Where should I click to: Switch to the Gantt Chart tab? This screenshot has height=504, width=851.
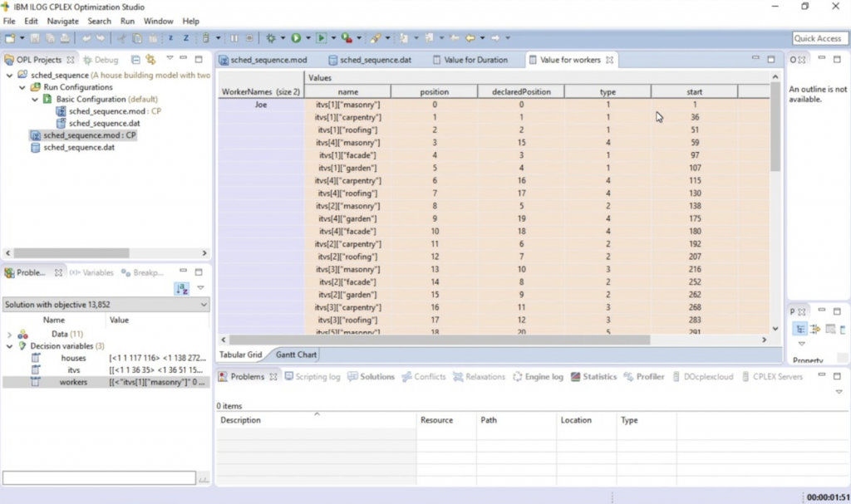tap(296, 355)
